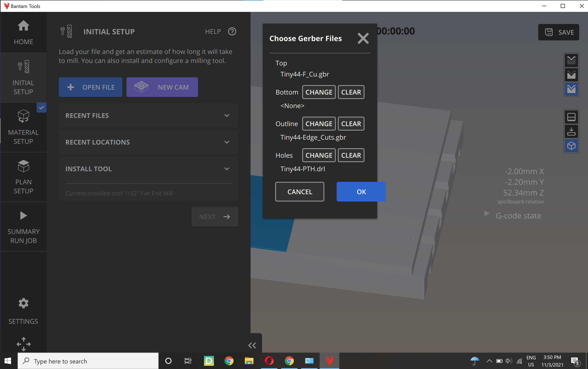Clear the Outline gerber file
Viewport: 588px width, 369px height.
(351, 124)
